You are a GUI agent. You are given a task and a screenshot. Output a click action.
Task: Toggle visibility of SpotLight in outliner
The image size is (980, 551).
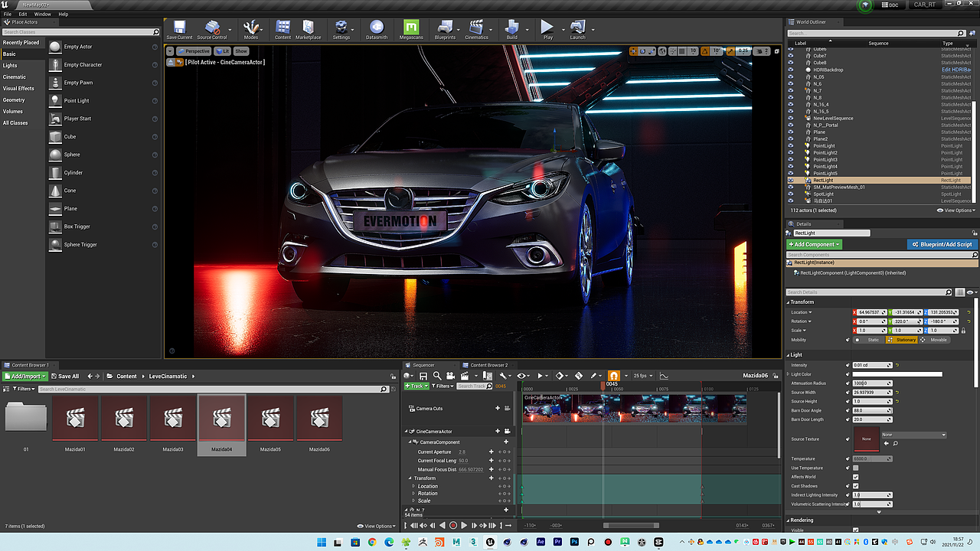791,194
